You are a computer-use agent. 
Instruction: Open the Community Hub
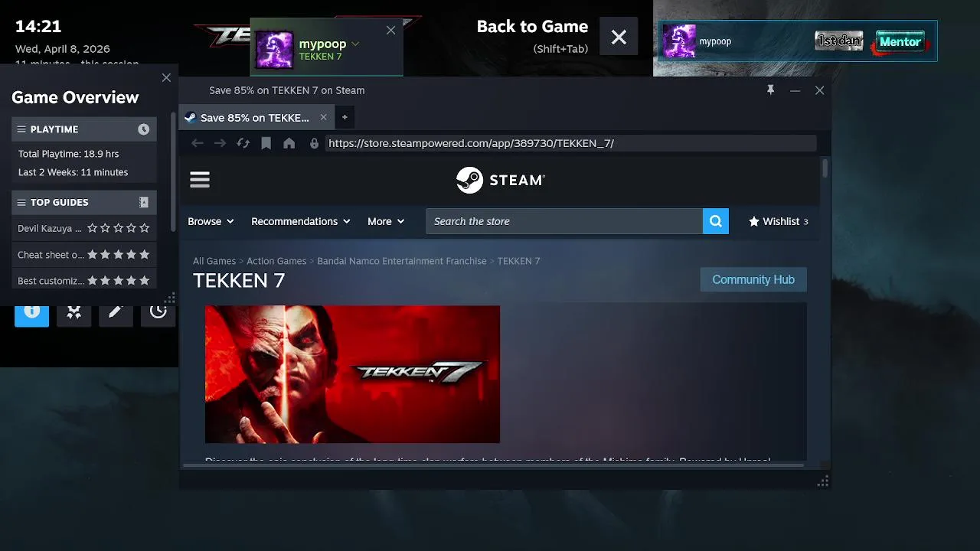pos(753,279)
